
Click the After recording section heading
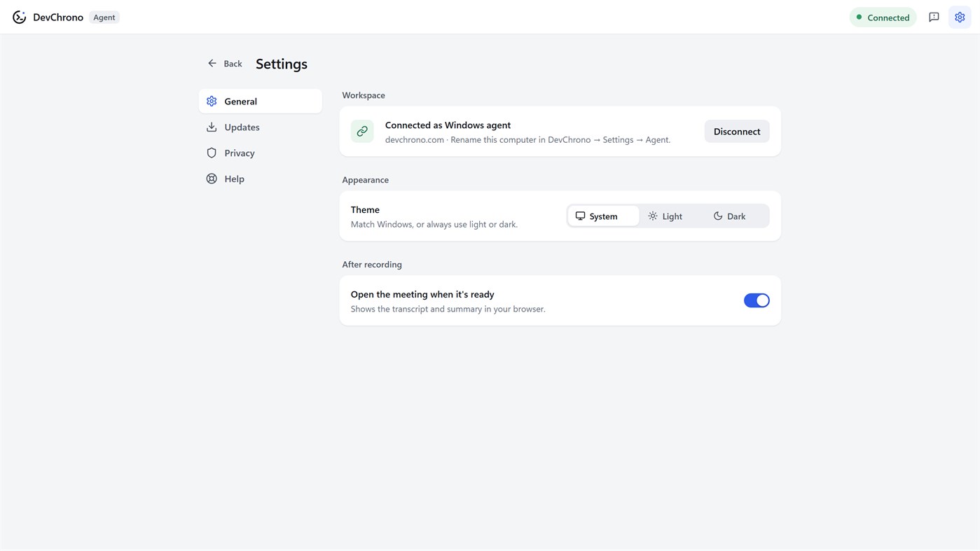(372, 265)
